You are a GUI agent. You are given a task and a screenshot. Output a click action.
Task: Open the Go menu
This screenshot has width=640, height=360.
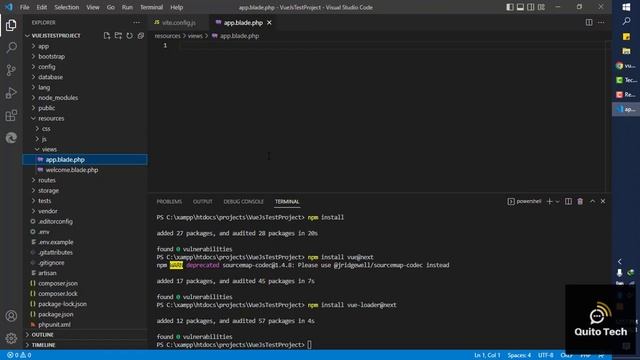click(111, 7)
